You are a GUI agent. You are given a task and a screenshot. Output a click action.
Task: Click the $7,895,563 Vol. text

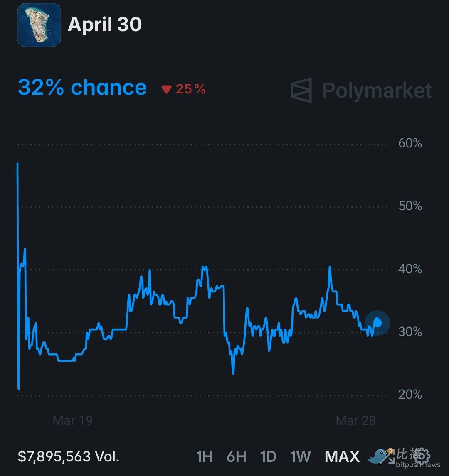click(69, 456)
